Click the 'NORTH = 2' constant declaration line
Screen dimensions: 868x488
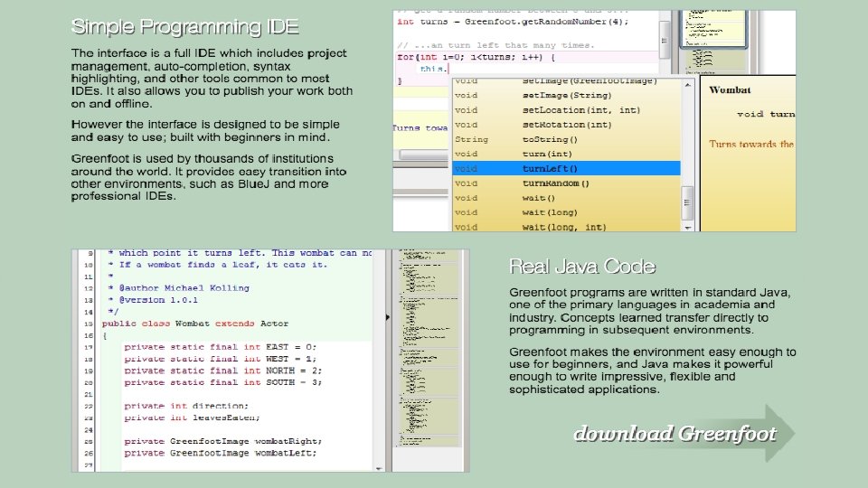(x=222, y=371)
